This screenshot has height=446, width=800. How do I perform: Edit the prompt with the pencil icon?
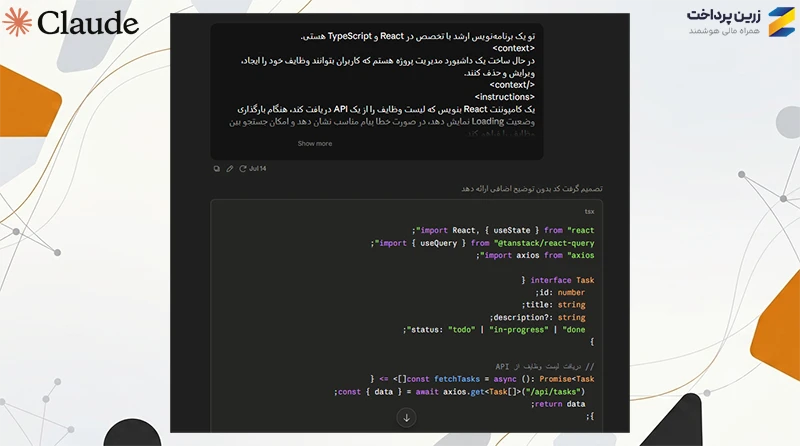tap(230, 169)
